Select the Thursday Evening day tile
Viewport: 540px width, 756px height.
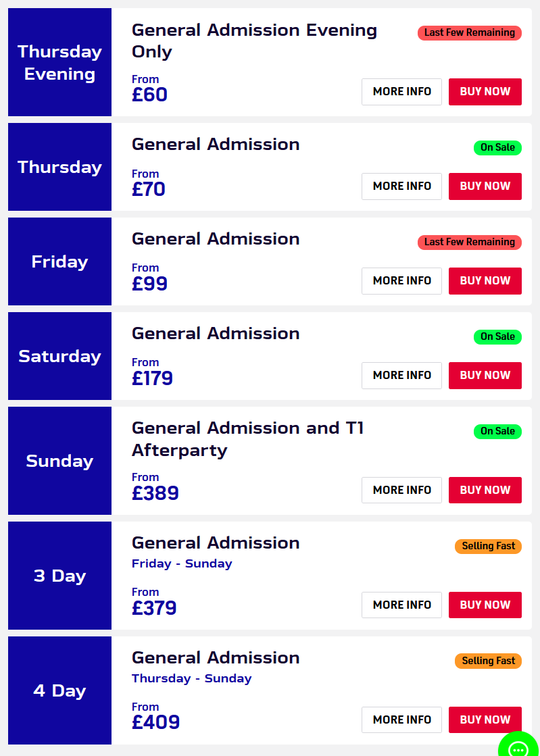[x=59, y=62]
